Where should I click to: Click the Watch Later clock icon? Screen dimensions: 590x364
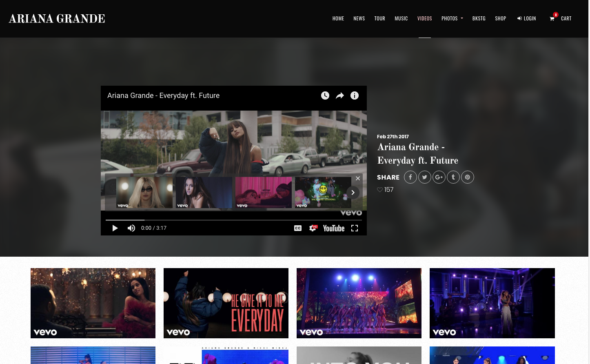click(x=325, y=95)
